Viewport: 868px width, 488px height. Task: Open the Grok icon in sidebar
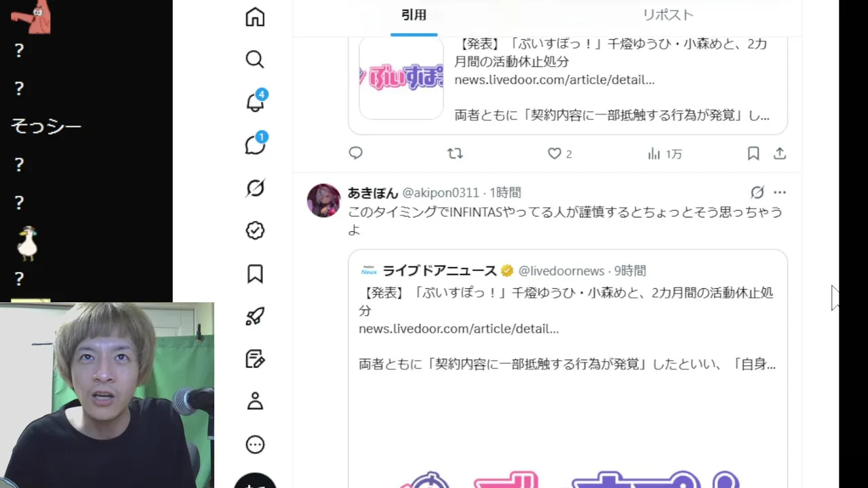tap(255, 188)
